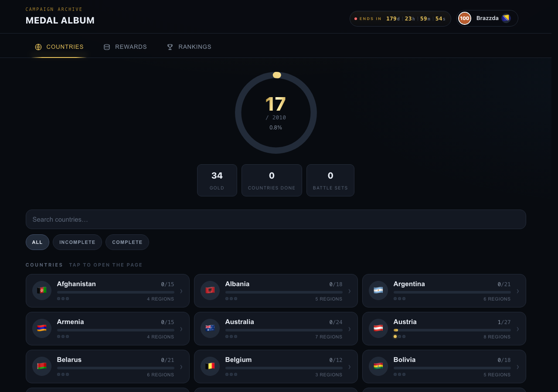Click the Ends In countdown timer

coord(400,19)
